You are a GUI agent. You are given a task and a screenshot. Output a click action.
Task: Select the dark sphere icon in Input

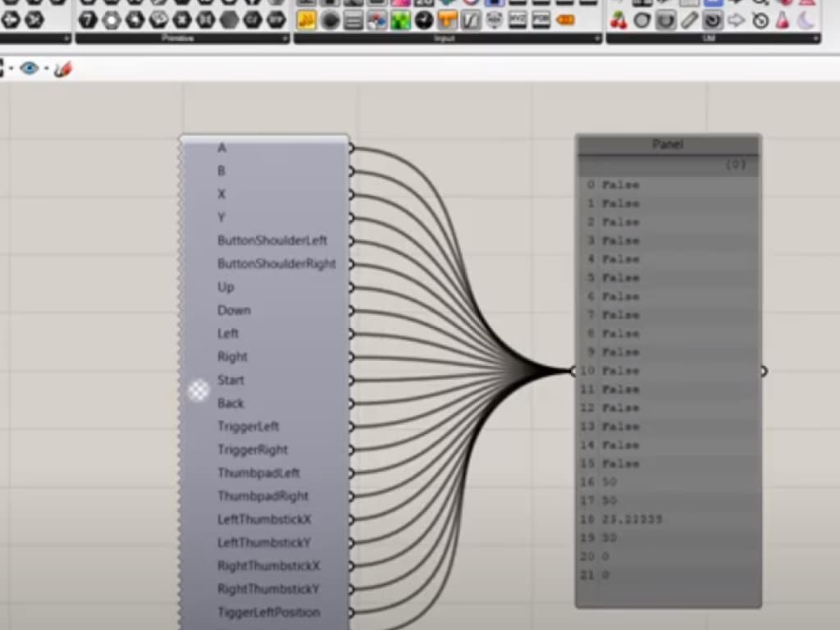[x=330, y=21]
